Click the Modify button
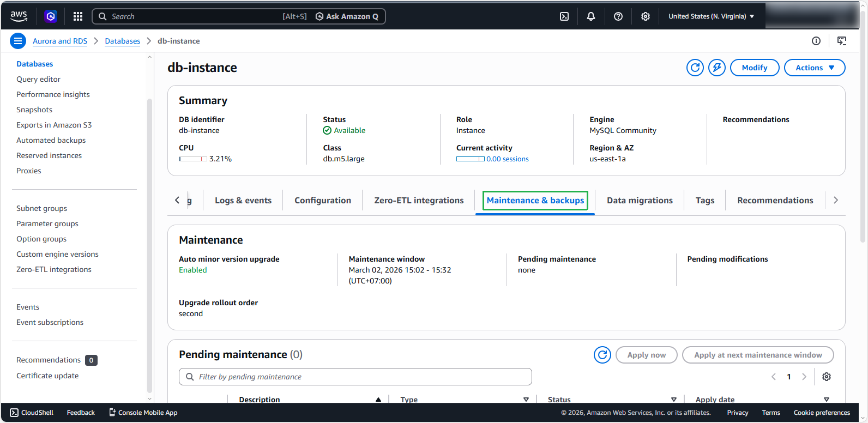 (x=755, y=68)
